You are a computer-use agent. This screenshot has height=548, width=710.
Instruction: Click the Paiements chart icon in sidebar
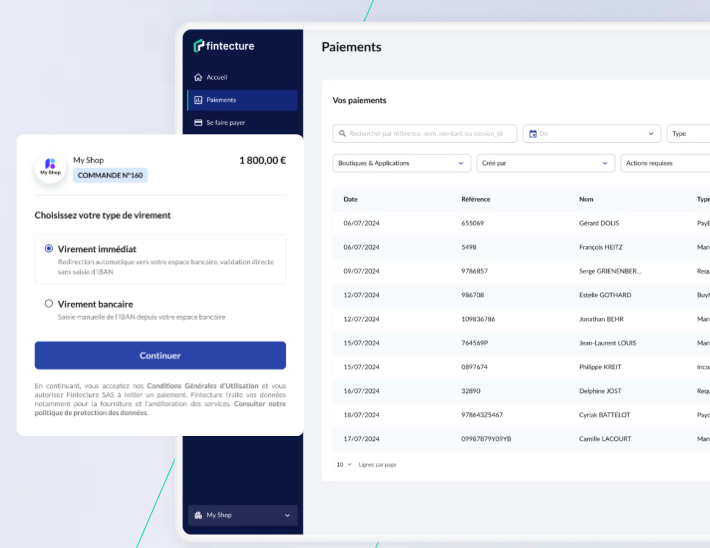point(198,100)
